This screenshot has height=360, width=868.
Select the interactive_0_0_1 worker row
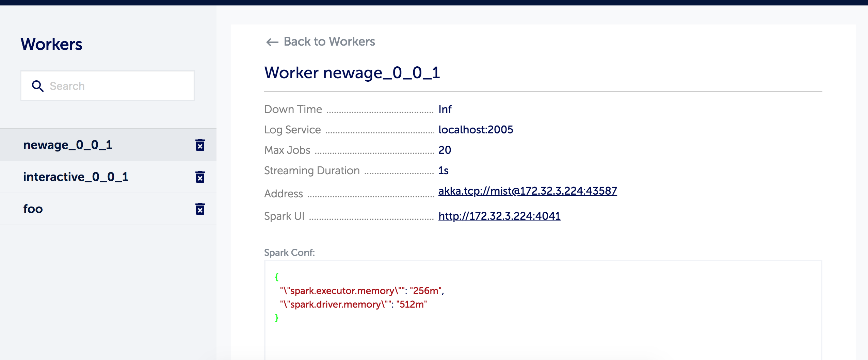click(x=108, y=177)
